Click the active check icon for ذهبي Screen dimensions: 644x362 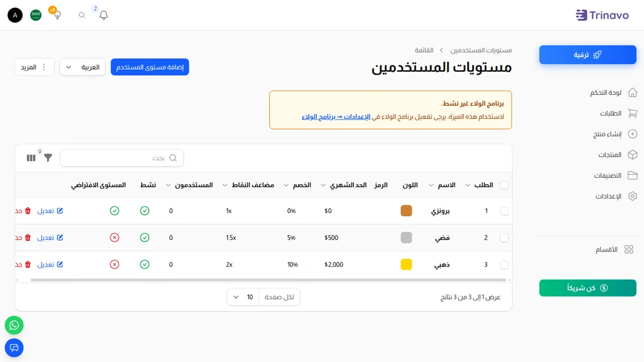[145, 265]
